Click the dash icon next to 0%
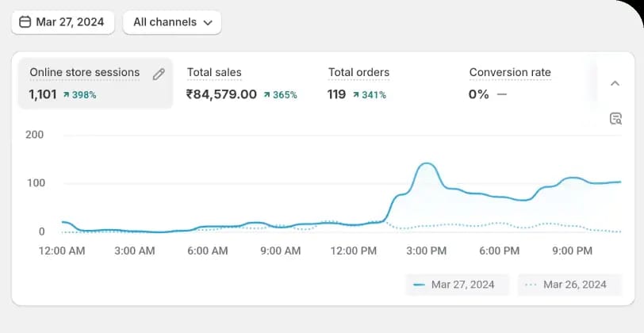Screen dimensions: 644x333 tap(501, 94)
